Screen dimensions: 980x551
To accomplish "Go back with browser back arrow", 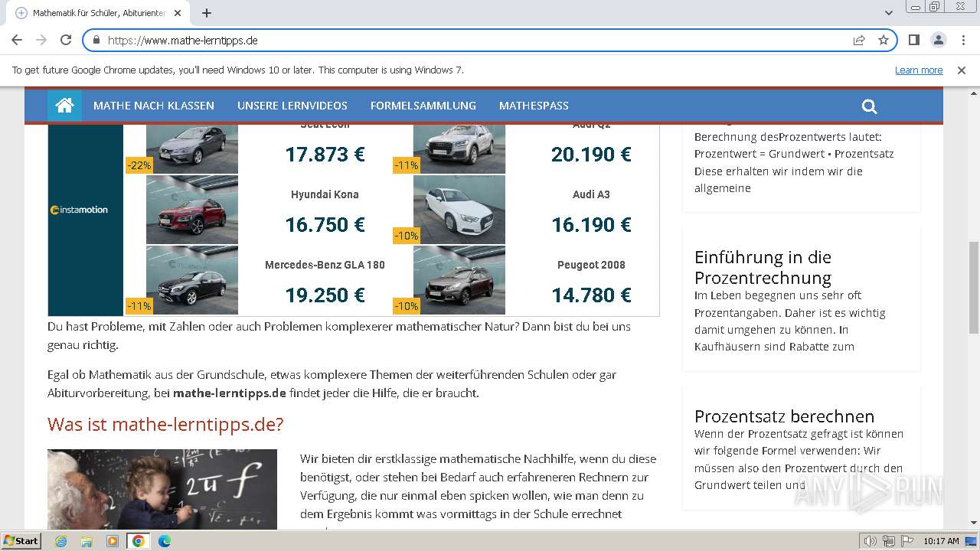I will [x=17, y=40].
